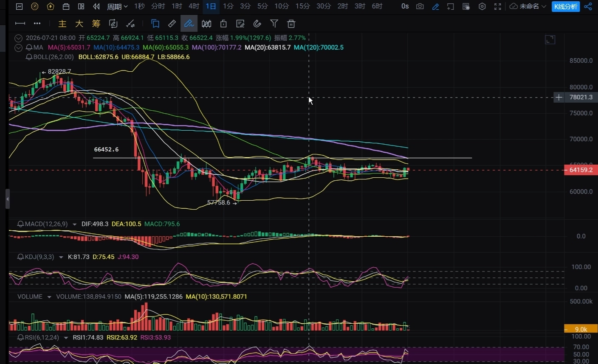Screen dimensions: 598x364
Task: Toggle the blue drawing pencil icon
Action: [435, 6]
